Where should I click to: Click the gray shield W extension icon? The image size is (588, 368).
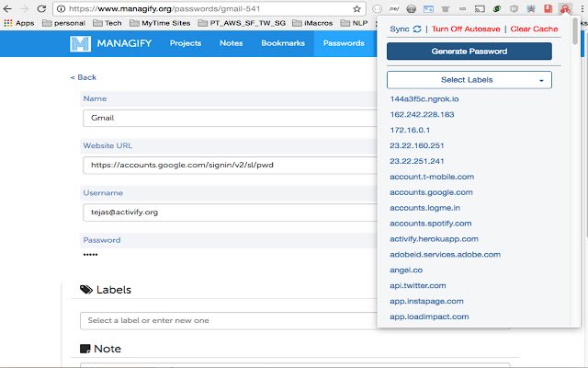[x=514, y=8]
